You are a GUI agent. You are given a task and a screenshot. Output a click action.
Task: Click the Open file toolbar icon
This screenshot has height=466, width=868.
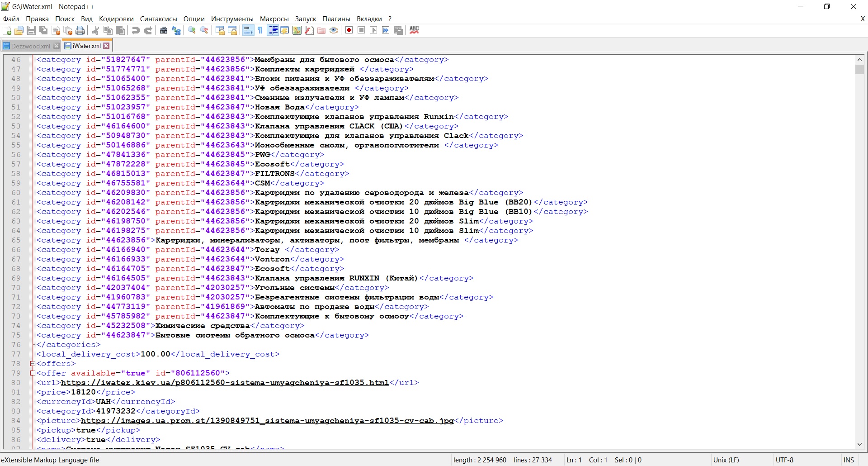(19, 30)
